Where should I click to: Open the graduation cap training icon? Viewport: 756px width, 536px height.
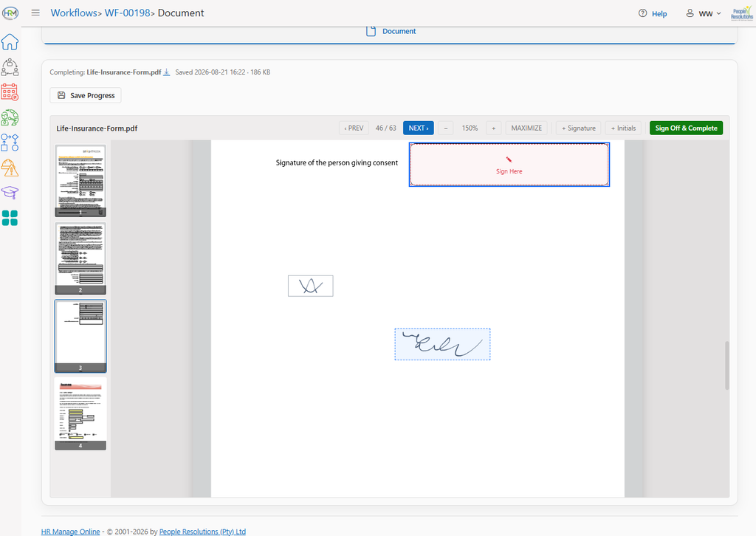tap(10, 192)
